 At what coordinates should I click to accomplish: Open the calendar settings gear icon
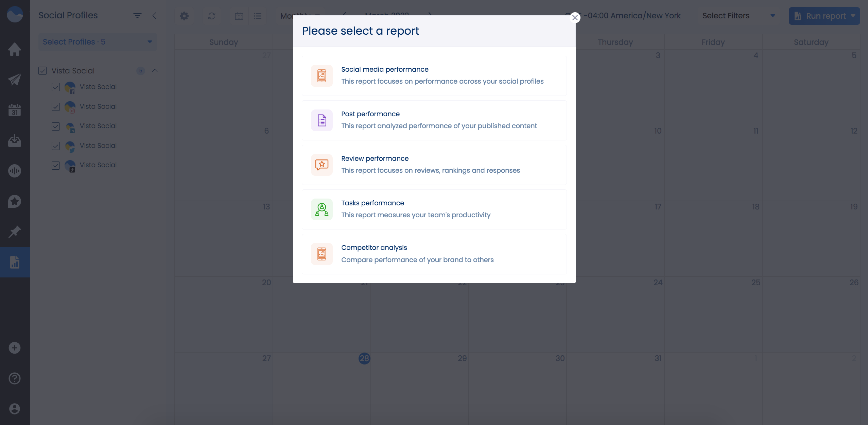pyautogui.click(x=184, y=16)
